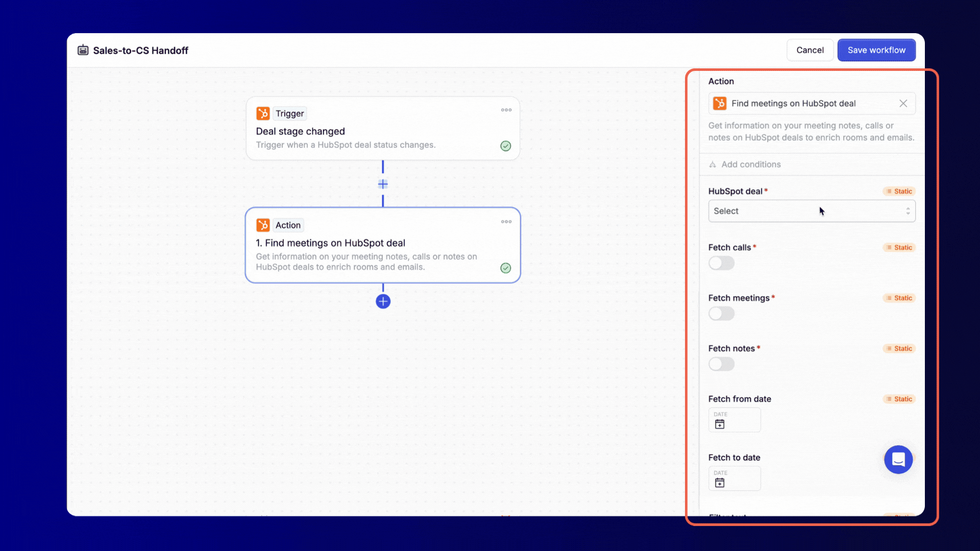The image size is (980, 551).
Task: Toggle the Fetch notes switch
Action: [x=721, y=364]
